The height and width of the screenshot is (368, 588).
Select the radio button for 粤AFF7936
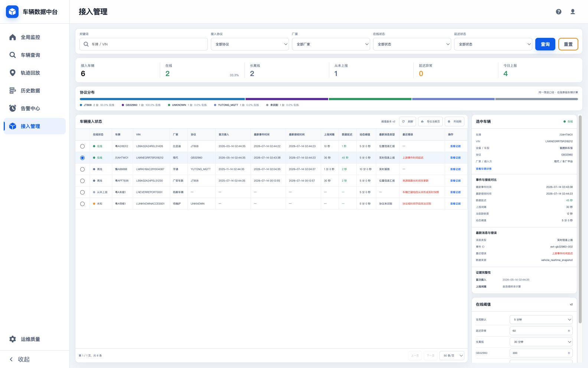(82, 181)
